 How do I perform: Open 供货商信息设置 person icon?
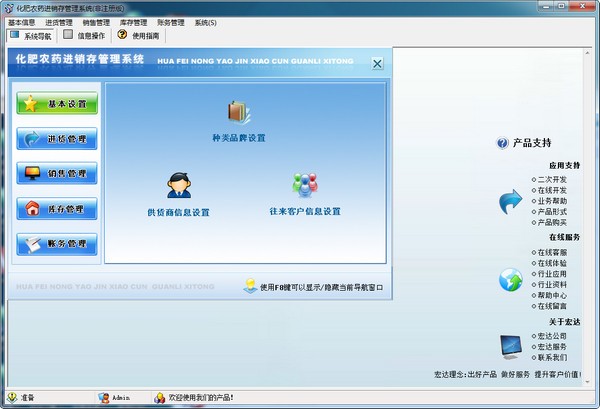[x=179, y=185]
